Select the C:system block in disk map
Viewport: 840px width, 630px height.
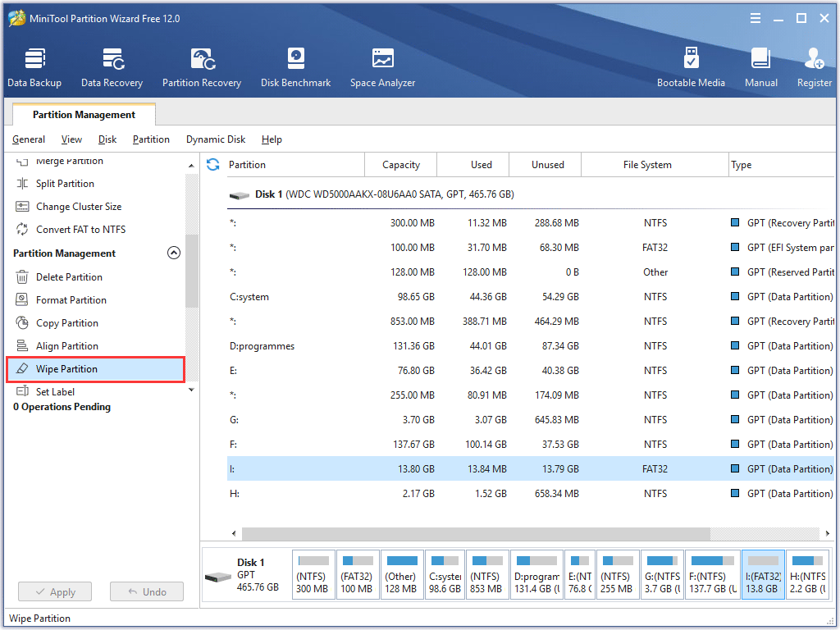(445, 575)
